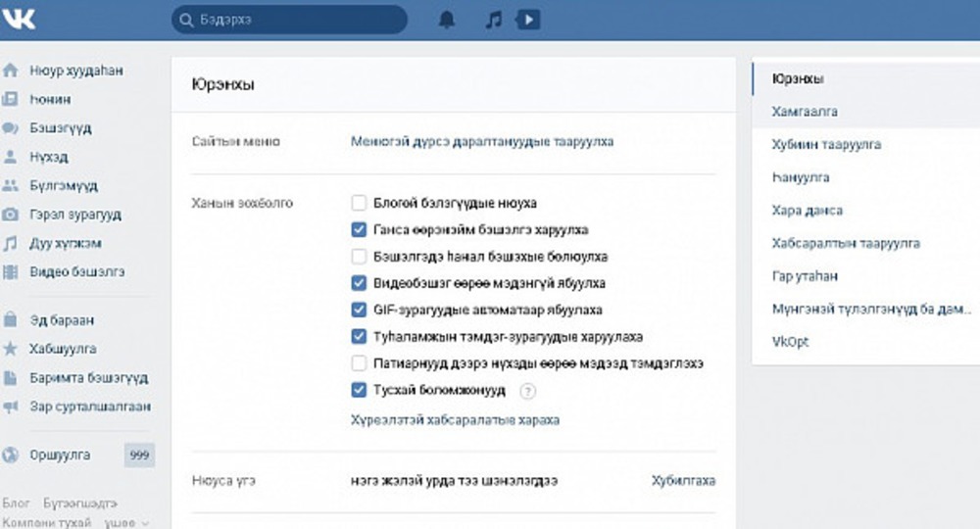Viewport: 980px width, 529px height.
Task: Open the VK logo home link
Action: 18,20
